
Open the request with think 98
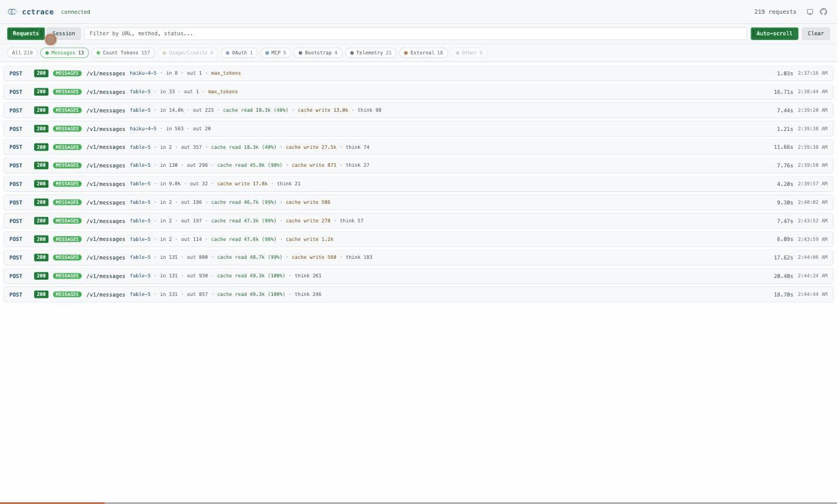point(418,110)
